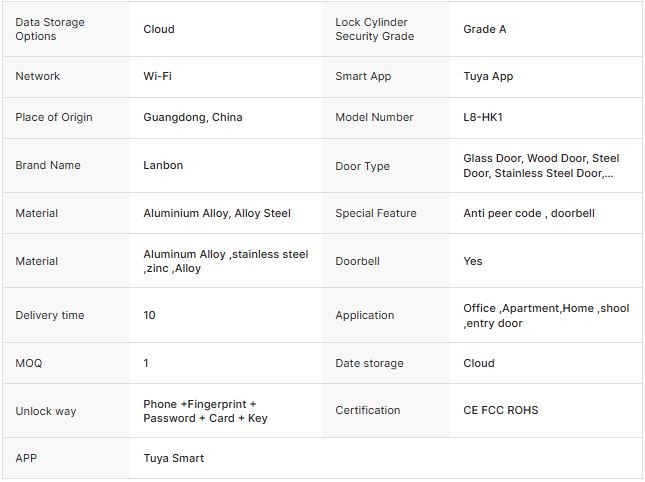The width and height of the screenshot is (645, 482).
Task: Click the Lock Cylinder Security Grade label
Action: pos(374,29)
